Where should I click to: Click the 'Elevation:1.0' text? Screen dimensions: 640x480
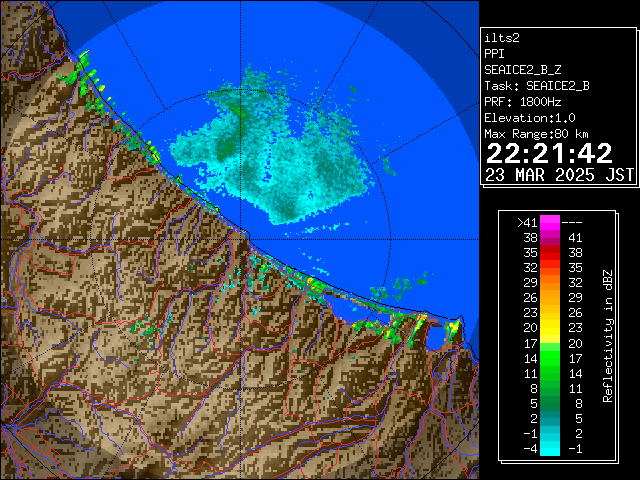530,118
